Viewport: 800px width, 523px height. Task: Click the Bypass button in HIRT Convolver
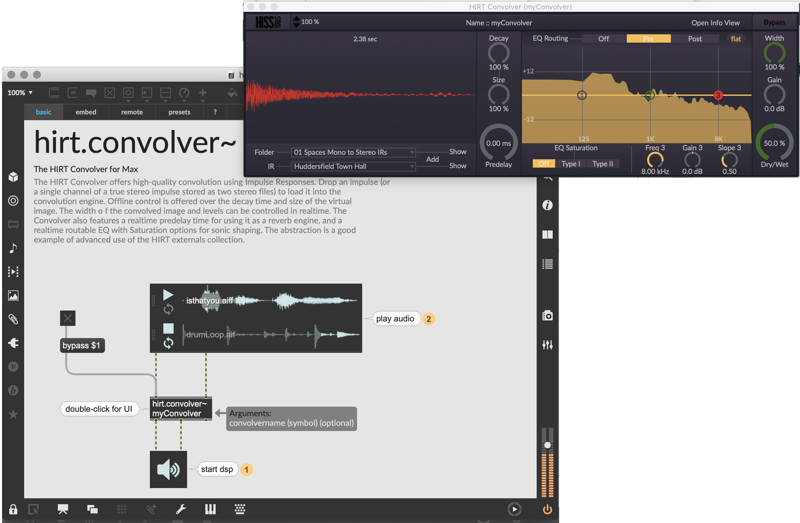point(774,22)
